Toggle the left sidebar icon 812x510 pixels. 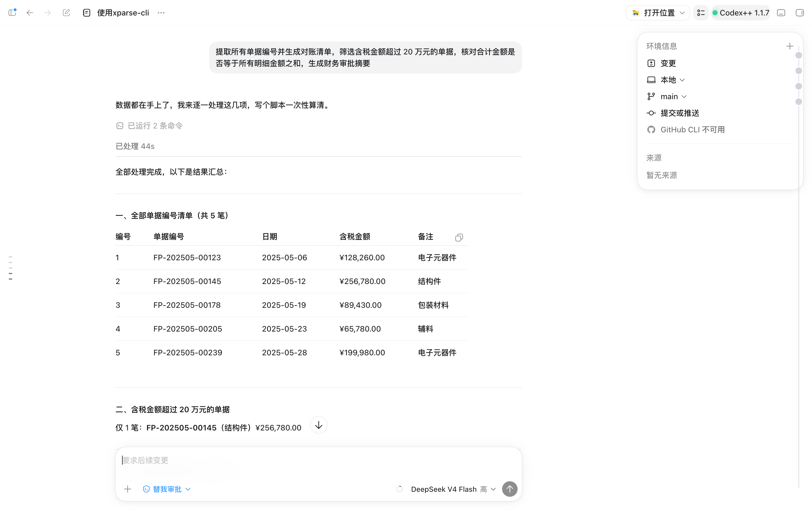[x=12, y=12]
